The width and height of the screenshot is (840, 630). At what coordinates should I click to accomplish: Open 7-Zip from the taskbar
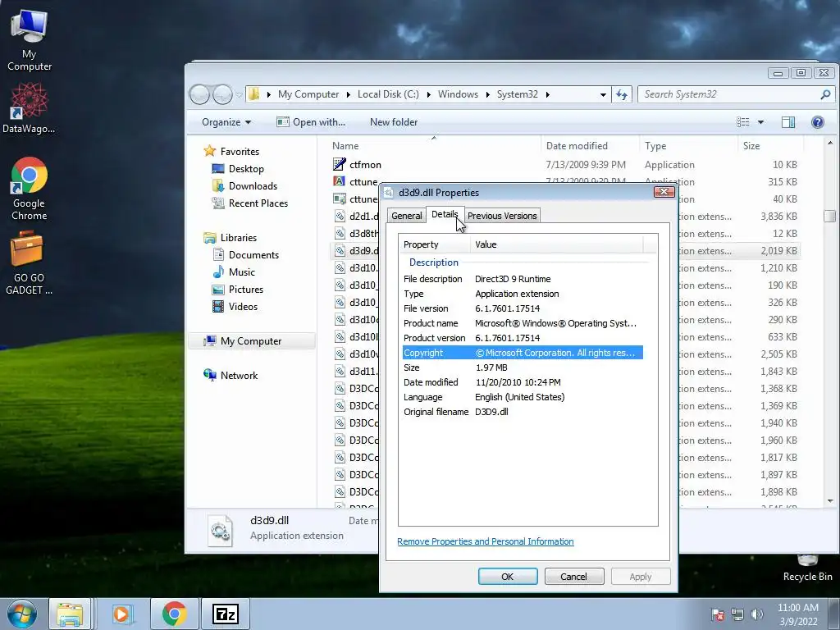(x=225, y=614)
